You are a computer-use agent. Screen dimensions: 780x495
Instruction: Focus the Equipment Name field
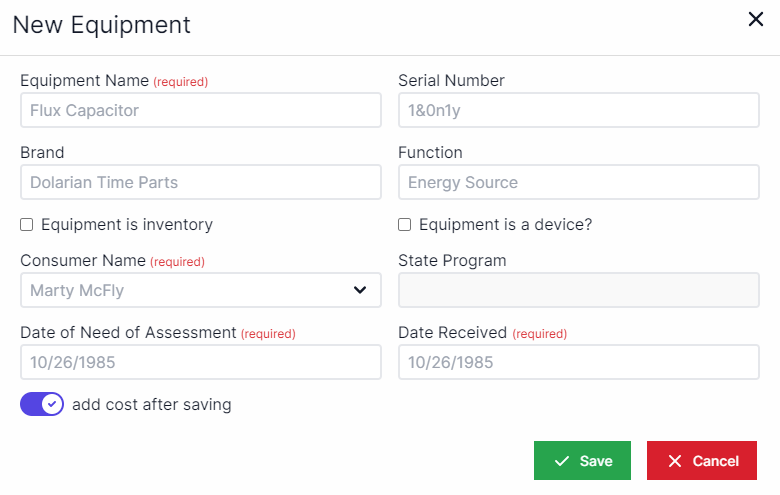[200, 110]
